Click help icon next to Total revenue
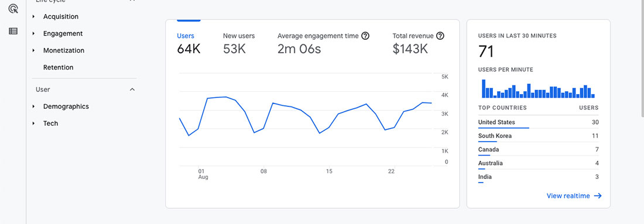This screenshot has width=644, height=224. point(440,36)
